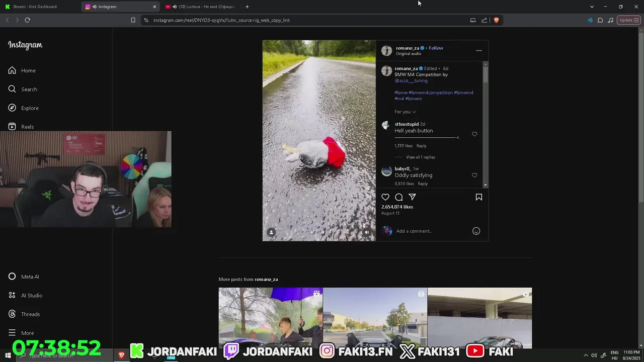The height and width of the screenshot is (362, 644).
Task: Open Windows Start button
Action: point(8,355)
